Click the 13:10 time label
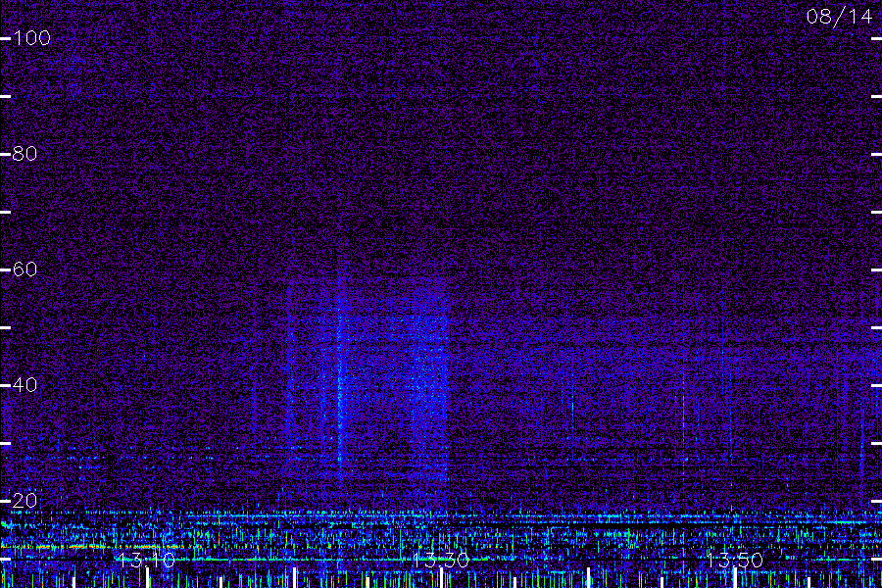 (147, 561)
